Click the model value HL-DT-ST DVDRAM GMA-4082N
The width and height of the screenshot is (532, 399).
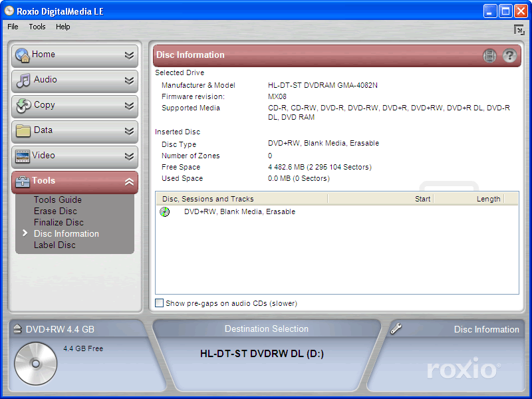click(323, 85)
